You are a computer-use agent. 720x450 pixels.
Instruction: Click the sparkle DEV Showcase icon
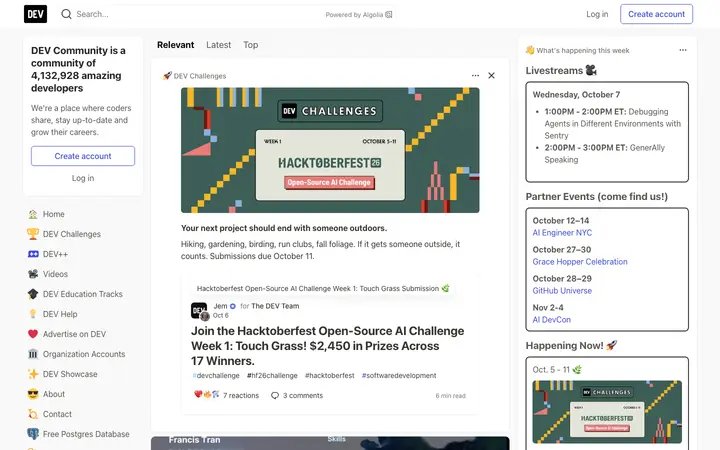pos(33,374)
